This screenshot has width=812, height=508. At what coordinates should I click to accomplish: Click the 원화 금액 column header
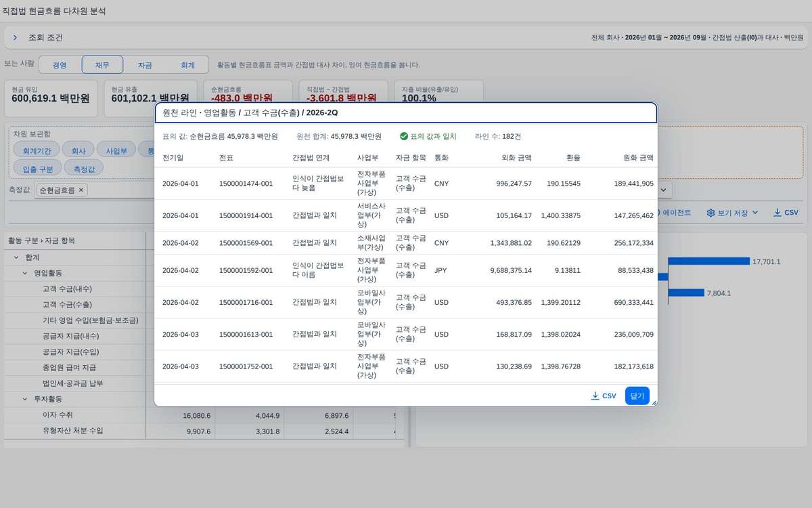tap(638, 157)
